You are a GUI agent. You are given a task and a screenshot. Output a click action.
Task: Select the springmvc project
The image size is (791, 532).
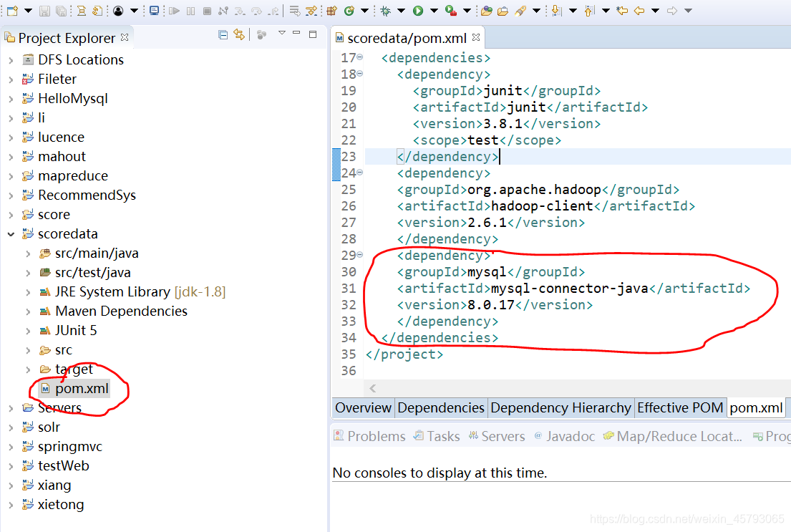coord(70,447)
